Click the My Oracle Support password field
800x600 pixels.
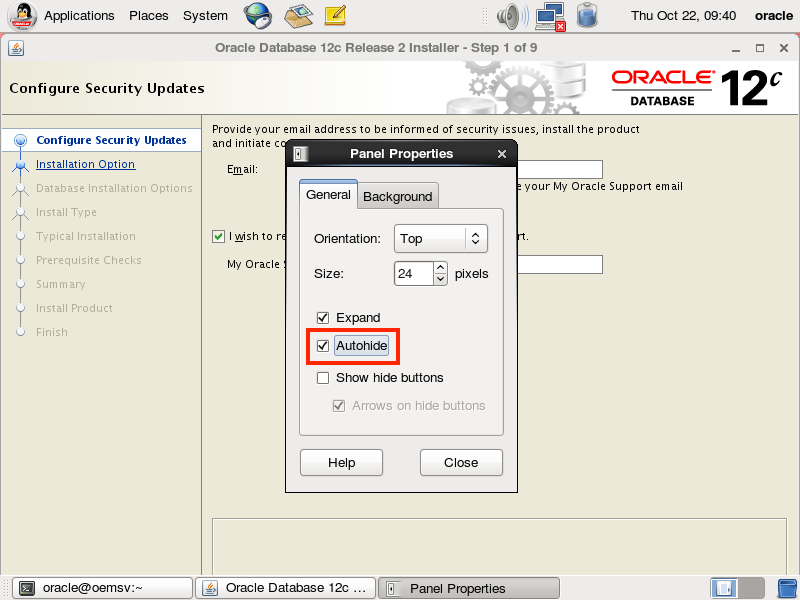(x=560, y=264)
